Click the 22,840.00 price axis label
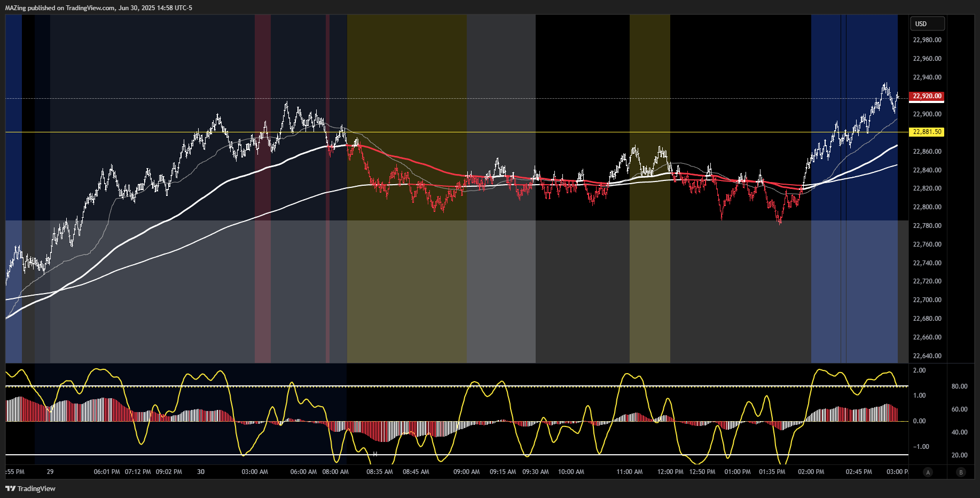Viewport: 980px width, 498px height. [x=927, y=170]
